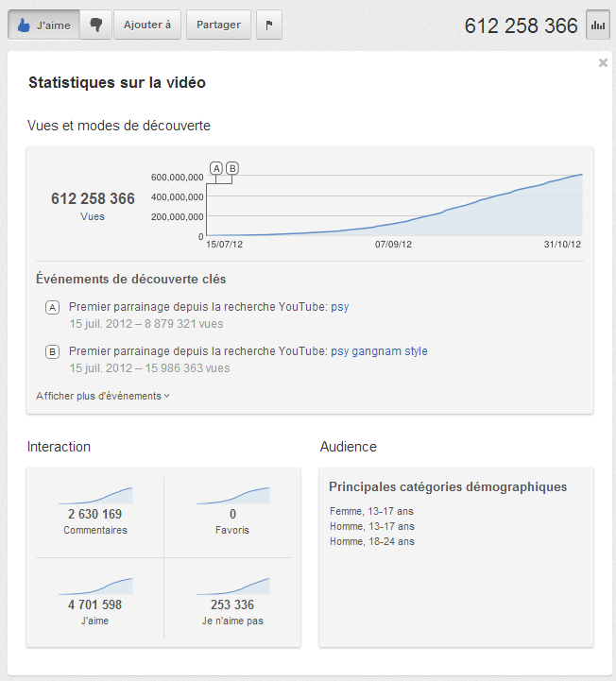The height and width of the screenshot is (681, 616).
Task: Click 'Principales catégories démographiques' heading
Action: [448, 486]
